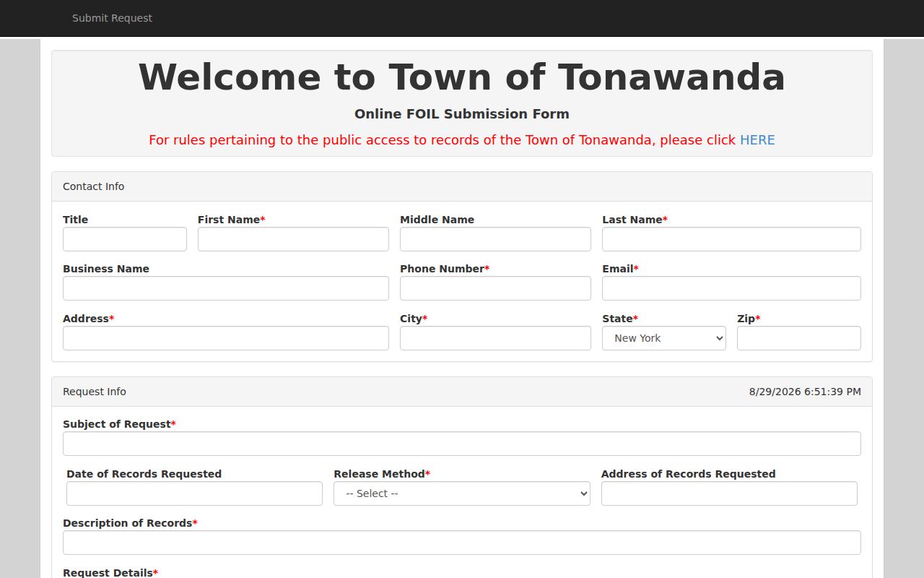Viewport: 924px width, 578px height.
Task: Open the State dropdown showing New York
Action: pos(664,338)
